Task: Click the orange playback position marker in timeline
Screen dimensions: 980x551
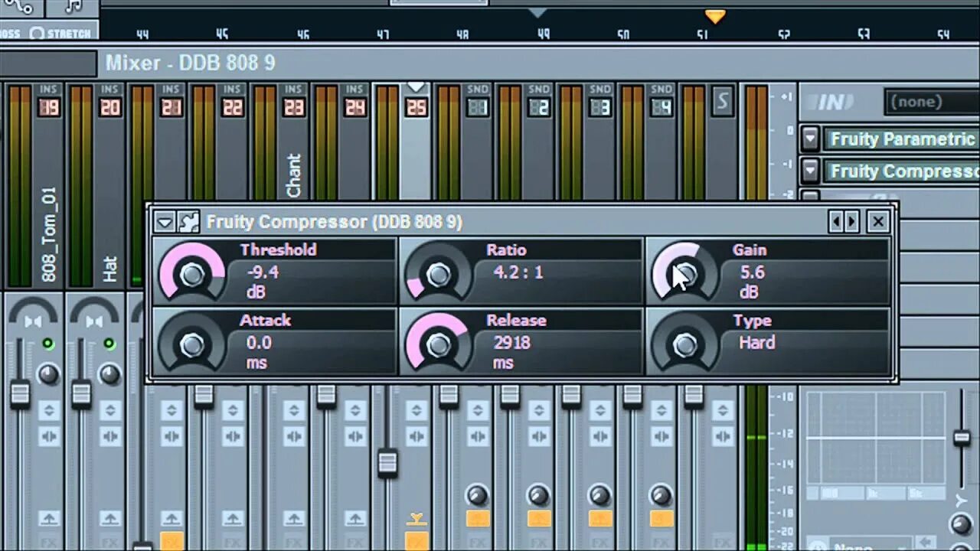Action: (x=715, y=16)
